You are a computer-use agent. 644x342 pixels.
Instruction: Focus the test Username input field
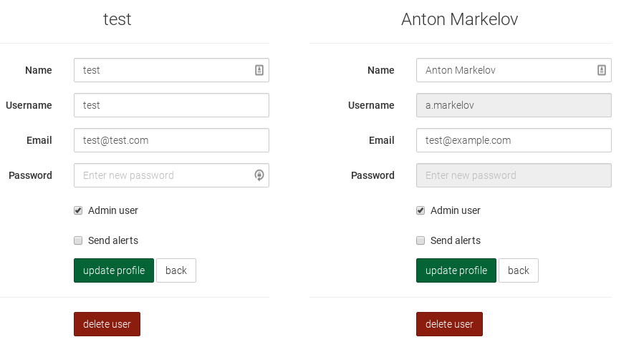[172, 105]
